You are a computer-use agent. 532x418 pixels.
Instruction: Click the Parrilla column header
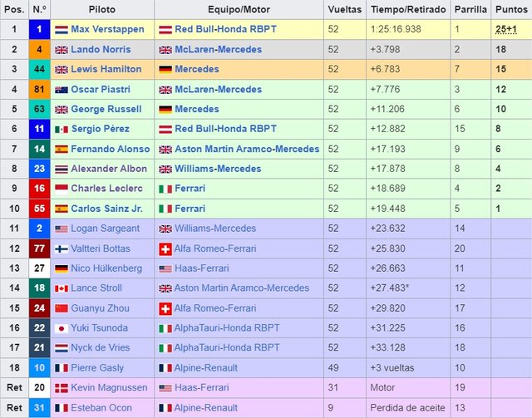pyautogui.click(x=470, y=9)
